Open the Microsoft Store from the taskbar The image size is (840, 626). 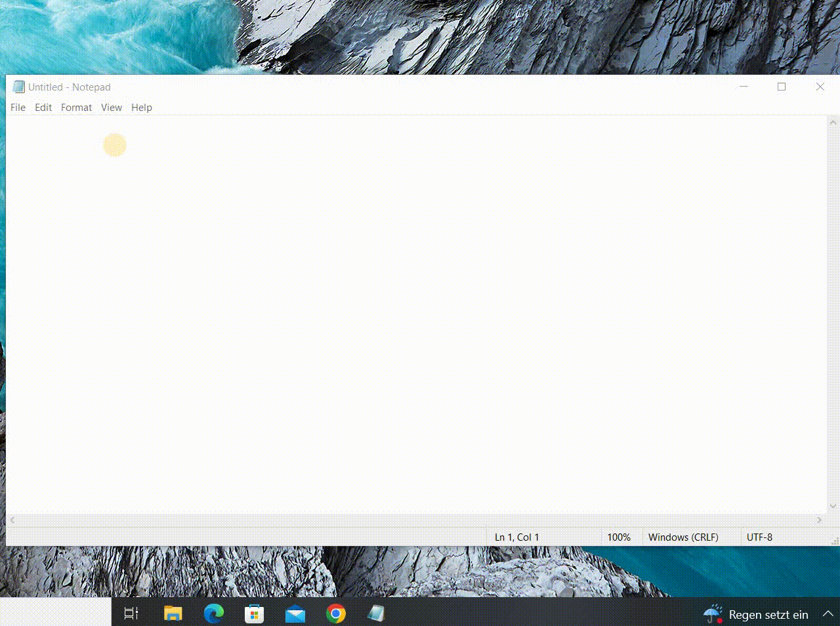[254, 614]
